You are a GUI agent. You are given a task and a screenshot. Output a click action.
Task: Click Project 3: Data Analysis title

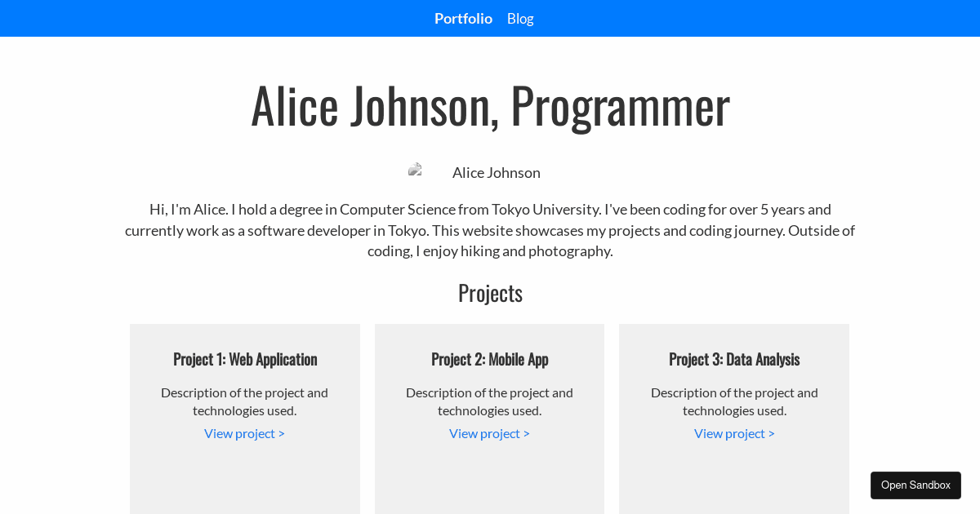pyautogui.click(x=733, y=359)
